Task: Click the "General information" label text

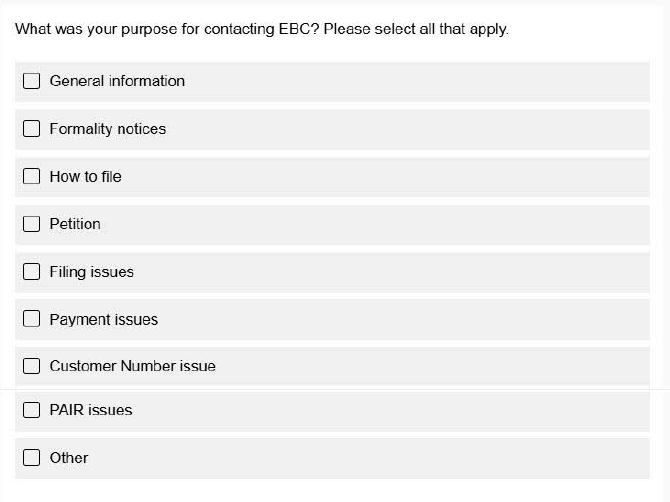Action: point(117,81)
